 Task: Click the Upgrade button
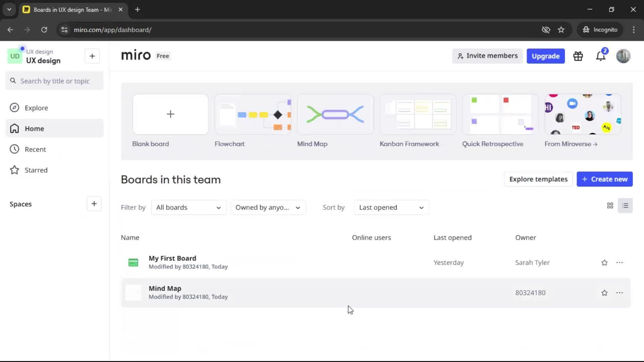pos(545,56)
